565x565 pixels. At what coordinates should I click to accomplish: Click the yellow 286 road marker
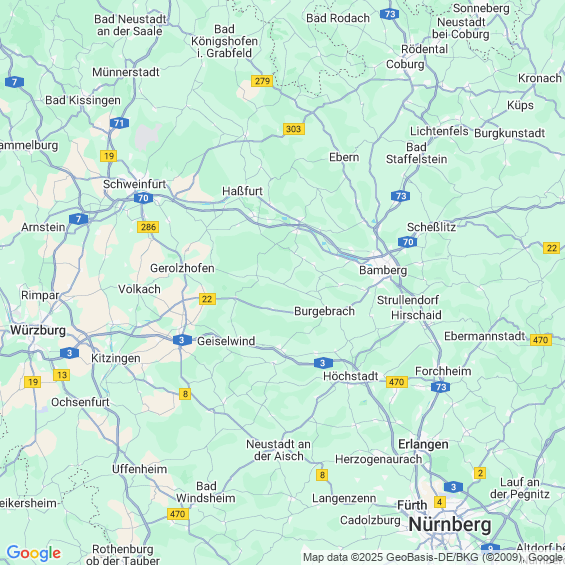tap(148, 227)
